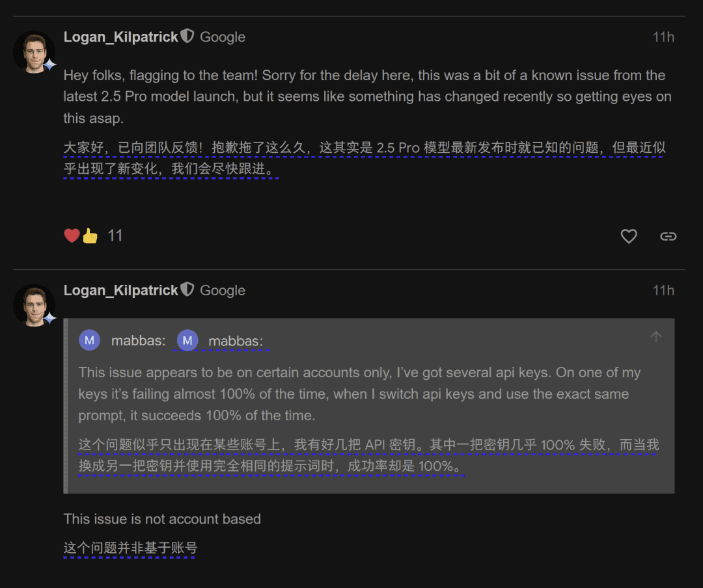Click the Google title label in the first post
Viewport: 703px width, 588px height.
pyautogui.click(x=223, y=37)
